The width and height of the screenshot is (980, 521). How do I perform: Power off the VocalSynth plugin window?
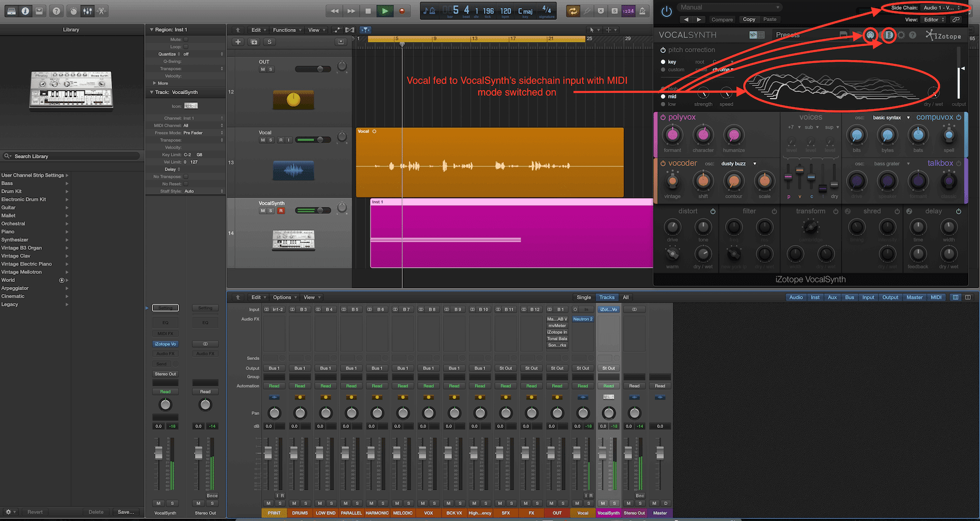[666, 11]
